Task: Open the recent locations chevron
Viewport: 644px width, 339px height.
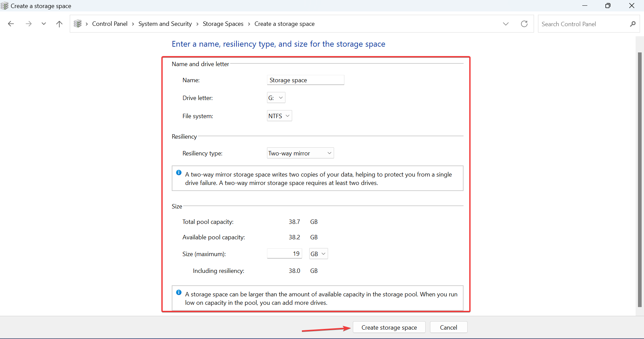Action: [x=44, y=24]
